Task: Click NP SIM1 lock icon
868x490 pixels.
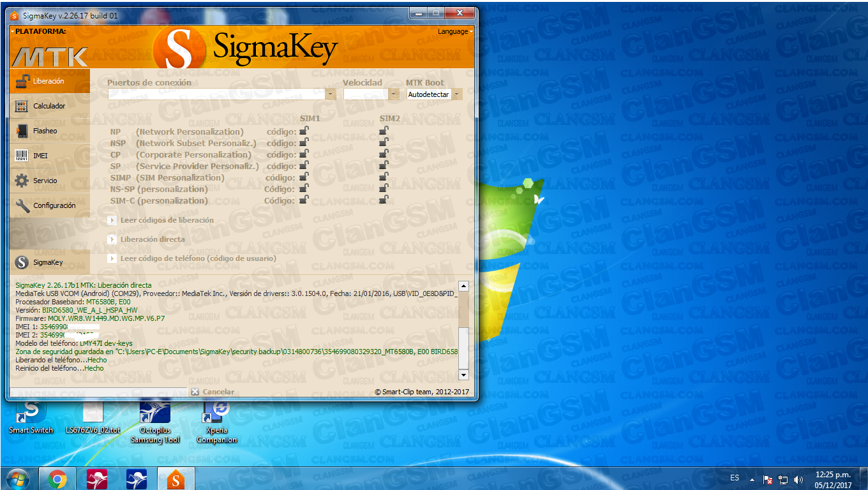Action: 304,131
